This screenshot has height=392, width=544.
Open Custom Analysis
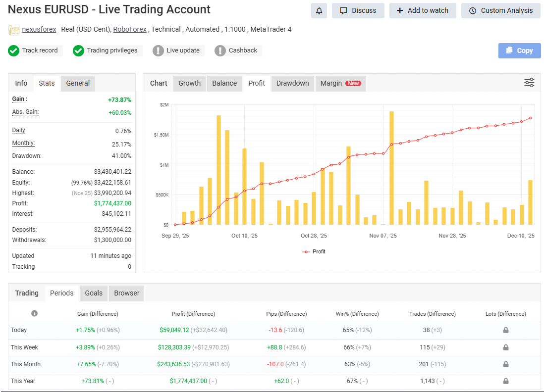coord(501,10)
